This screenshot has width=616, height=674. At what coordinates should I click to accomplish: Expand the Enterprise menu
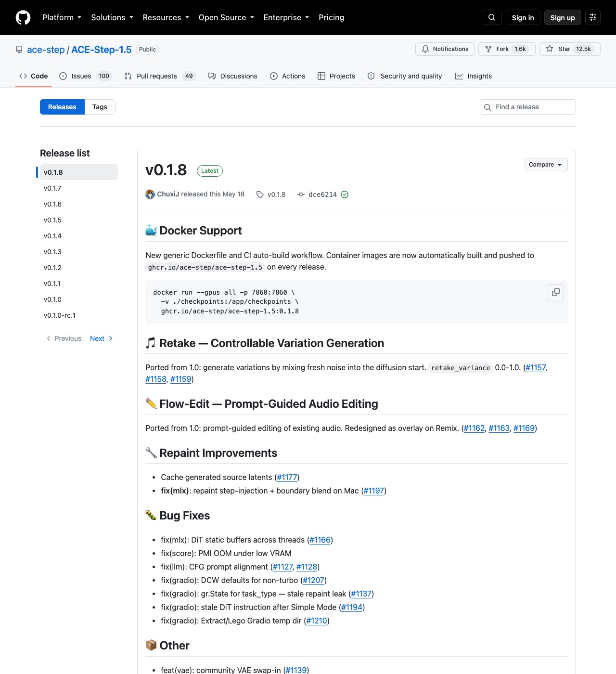[286, 17]
